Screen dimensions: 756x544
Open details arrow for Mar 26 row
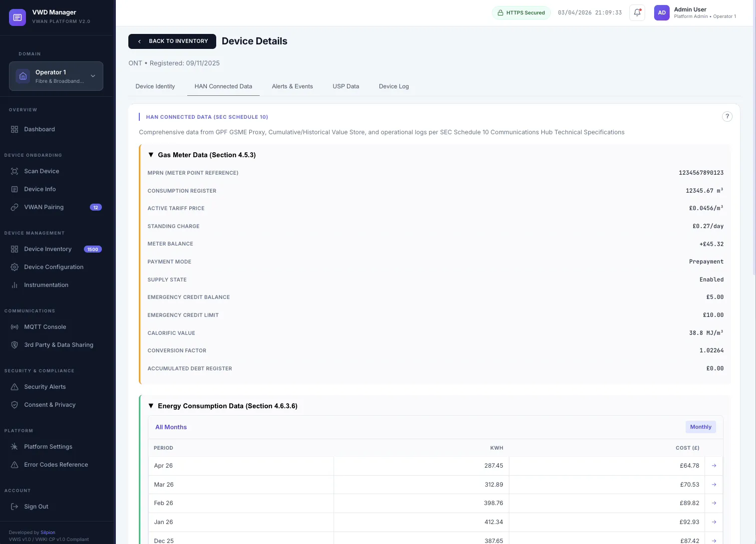coord(714,484)
